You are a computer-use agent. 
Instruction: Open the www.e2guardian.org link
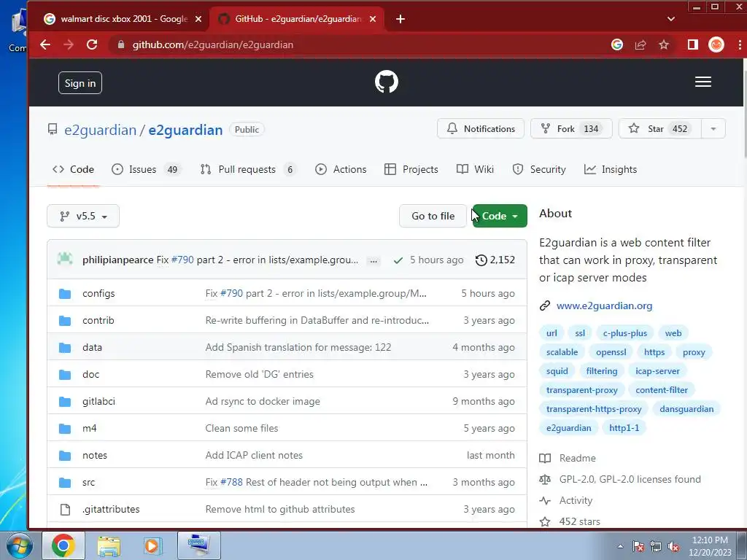(604, 306)
